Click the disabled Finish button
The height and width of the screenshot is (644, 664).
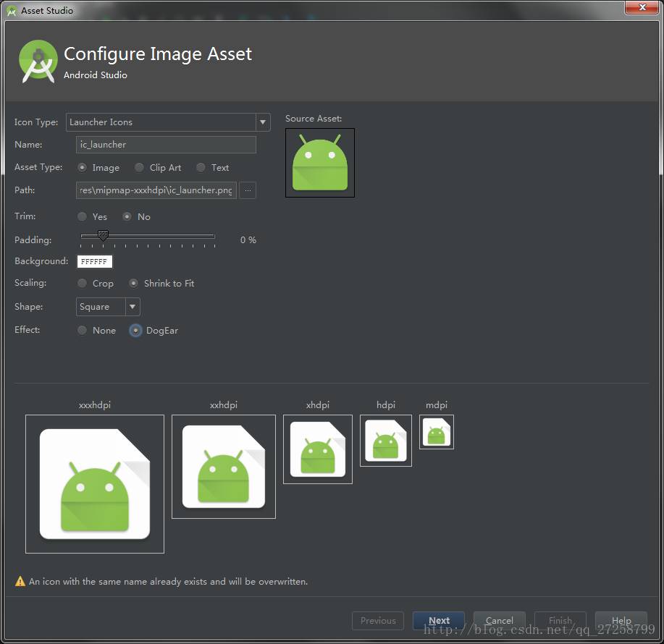pos(560,621)
